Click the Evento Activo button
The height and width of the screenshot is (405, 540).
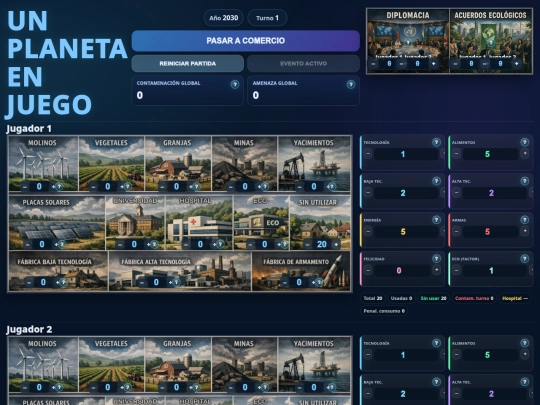click(303, 64)
